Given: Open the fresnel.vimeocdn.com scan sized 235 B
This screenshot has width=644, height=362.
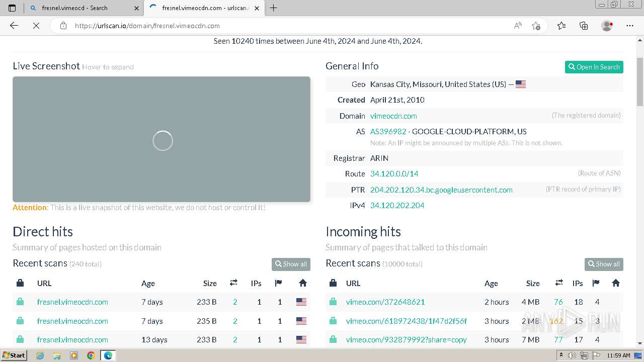Looking at the screenshot, I should pyautogui.click(x=72, y=321).
